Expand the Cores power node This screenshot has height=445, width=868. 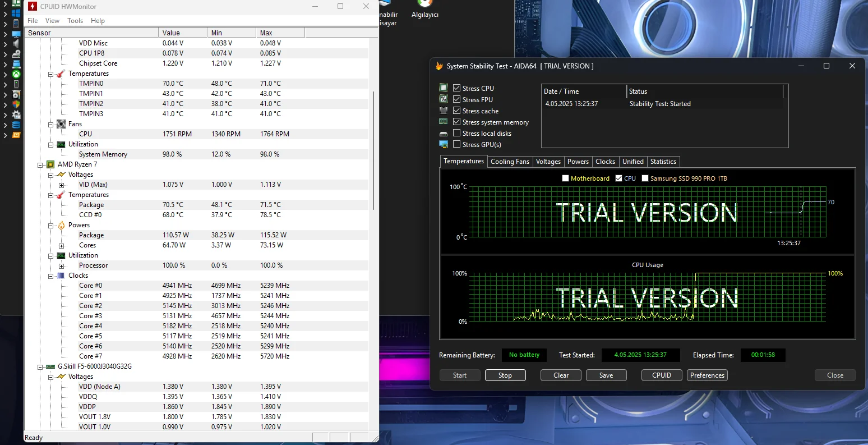pos(62,245)
